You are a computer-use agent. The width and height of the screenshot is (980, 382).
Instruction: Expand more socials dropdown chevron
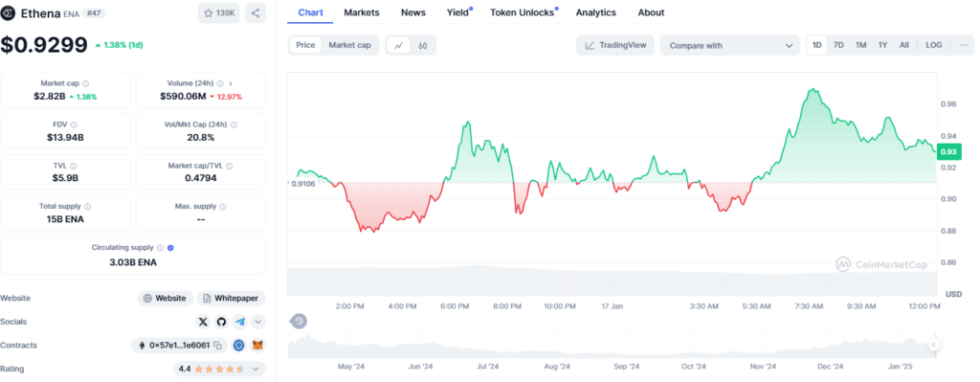[x=258, y=322]
